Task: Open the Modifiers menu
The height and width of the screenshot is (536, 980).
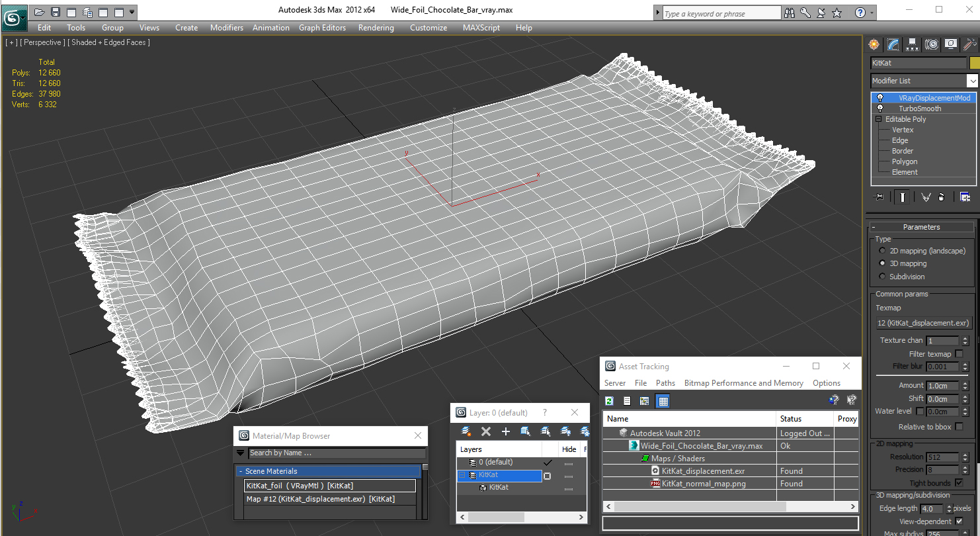Action: click(x=227, y=28)
